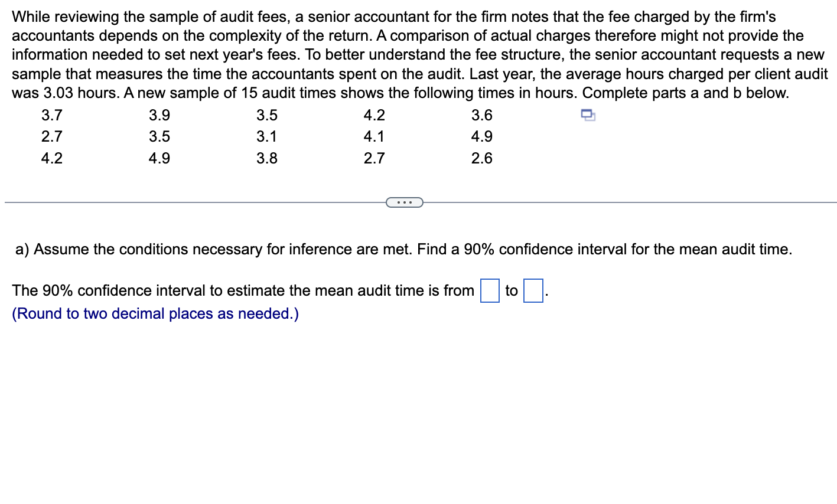Click part a) question text
Image resolution: width=837 pixels, height=504 pixels.
[x=408, y=249]
